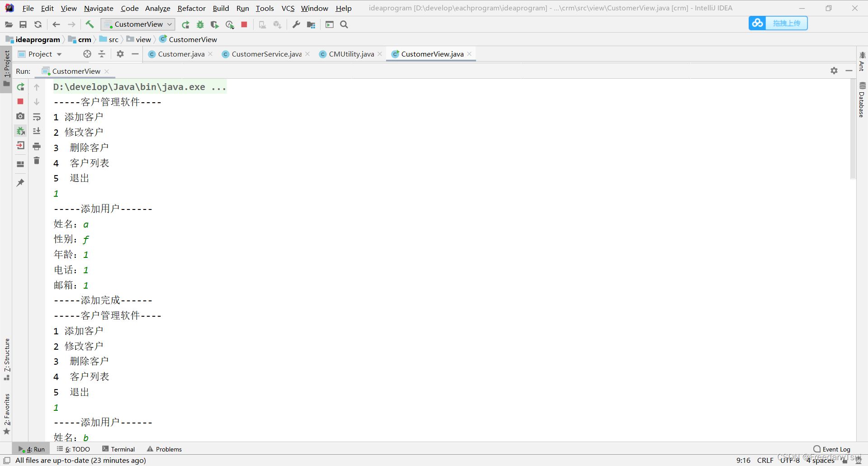
Task: Select the CustomerView run tab
Action: [x=75, y=71]
